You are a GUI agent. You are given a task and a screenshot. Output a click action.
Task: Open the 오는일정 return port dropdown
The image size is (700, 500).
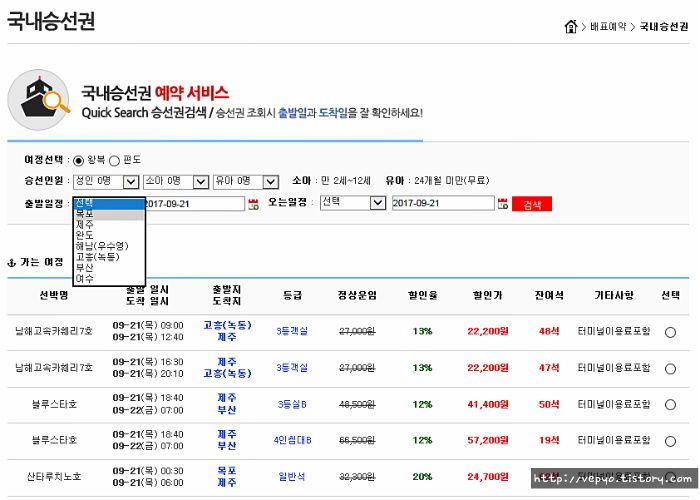[353, 203]
